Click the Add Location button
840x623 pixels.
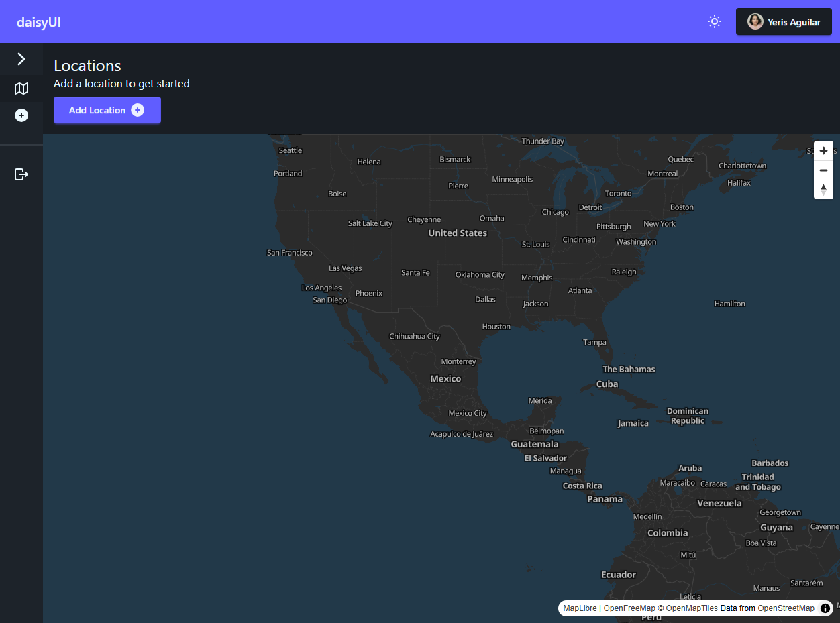(107, 110)
